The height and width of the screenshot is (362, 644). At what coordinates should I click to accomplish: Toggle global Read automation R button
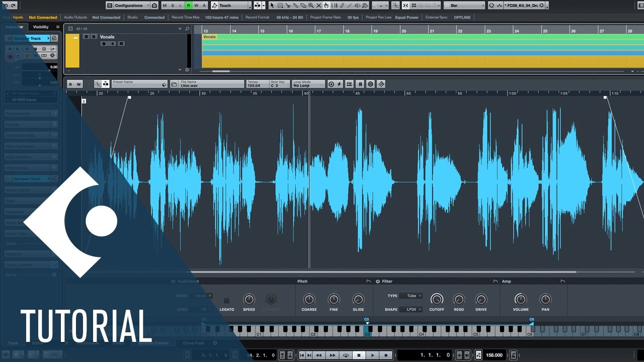pyautogui.click(x=188, y=6)
